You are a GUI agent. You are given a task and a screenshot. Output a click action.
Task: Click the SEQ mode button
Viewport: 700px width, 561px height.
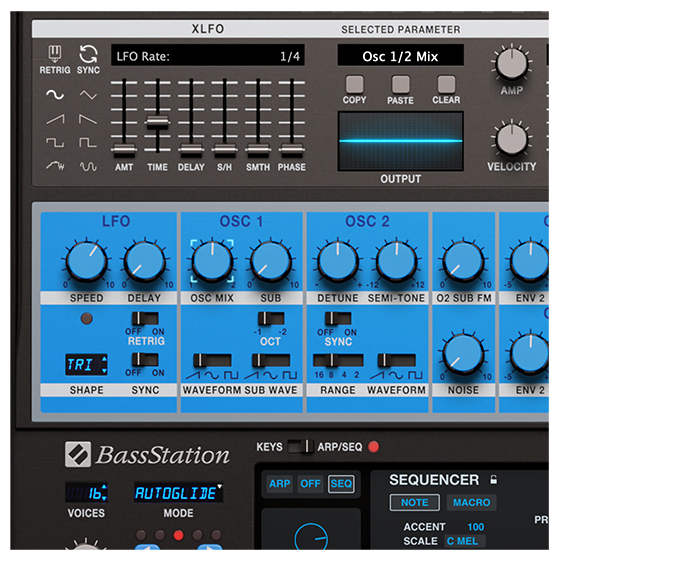coord(341,484)
